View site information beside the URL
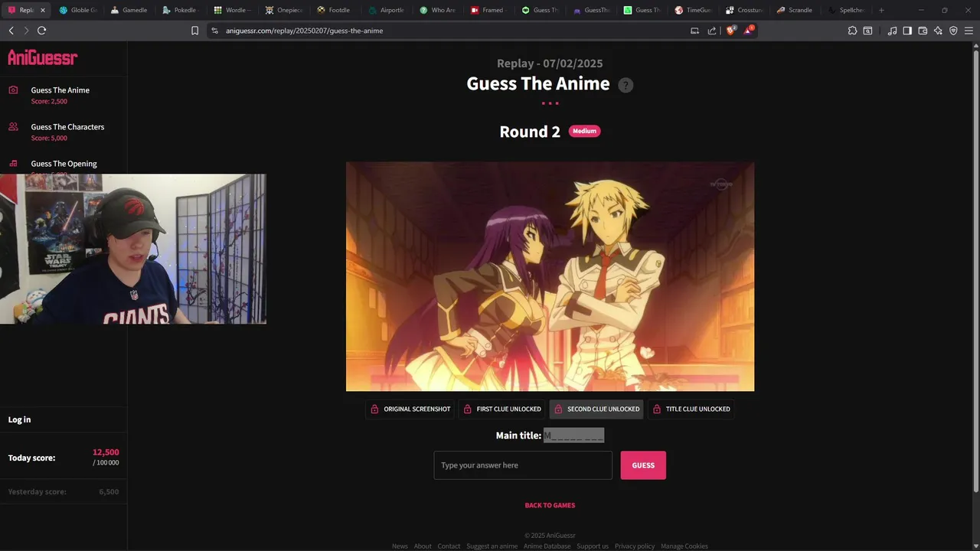The image size is (980, 551). [x=215, y=31]
